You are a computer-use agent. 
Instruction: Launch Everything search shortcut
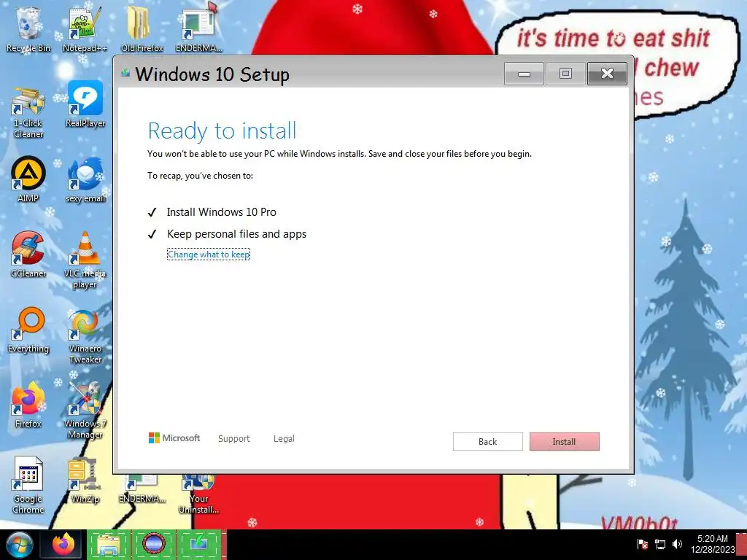28,330
